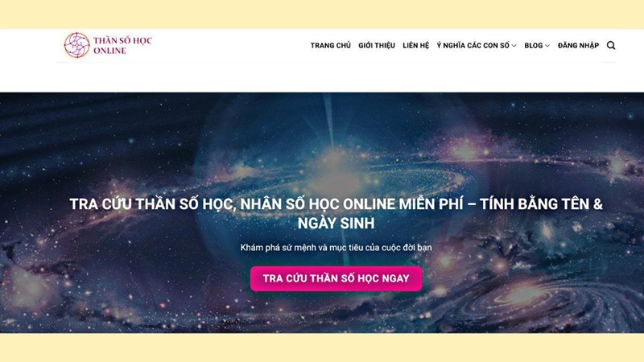644x362 pixels.
Task: Open the BLOG menu label
Action: click(534, 46)
